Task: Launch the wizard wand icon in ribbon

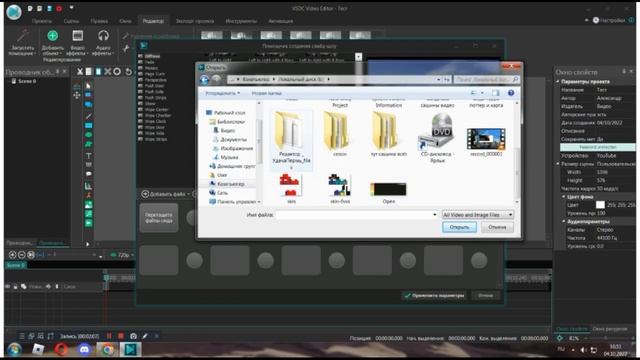Action: 22,36
